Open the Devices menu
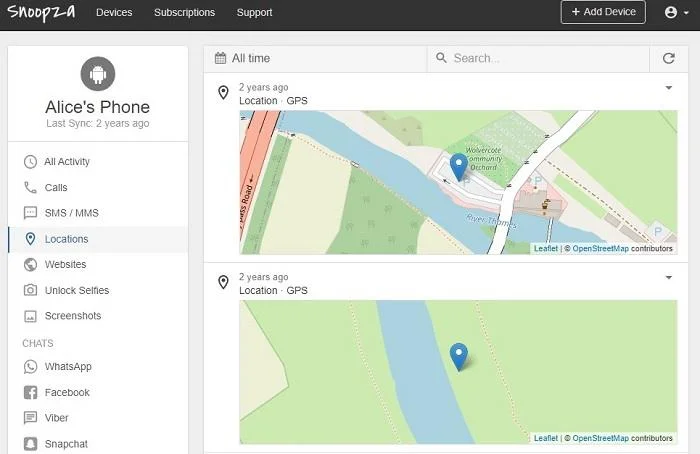Screen dimensions: 700x454 [114, 12]
